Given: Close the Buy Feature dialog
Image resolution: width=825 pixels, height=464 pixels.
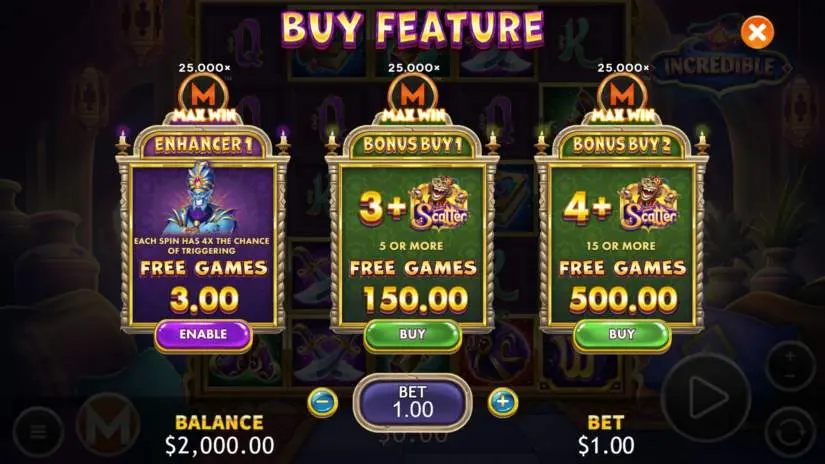Looking at the screenshot, I should tap(757, 33).
